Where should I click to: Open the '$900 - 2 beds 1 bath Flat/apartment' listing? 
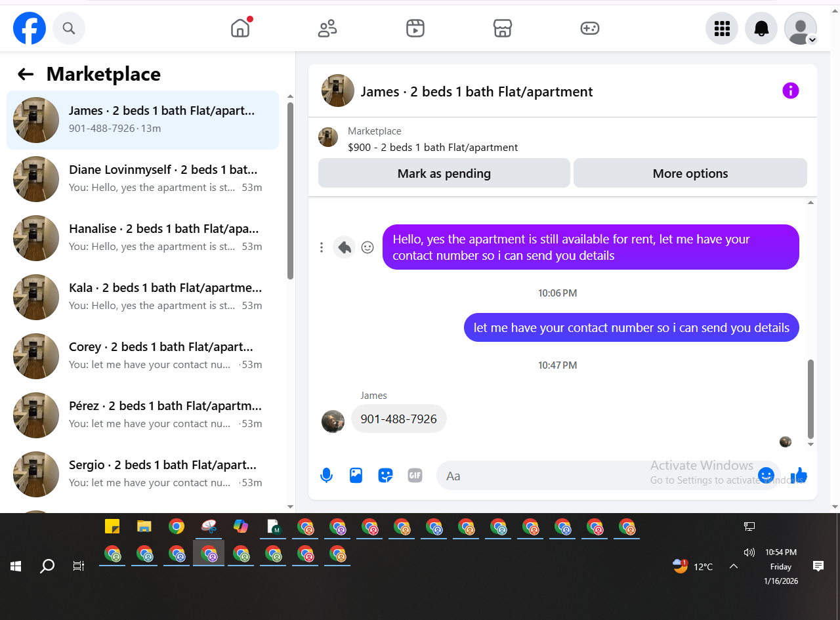[x=433, y=147]
